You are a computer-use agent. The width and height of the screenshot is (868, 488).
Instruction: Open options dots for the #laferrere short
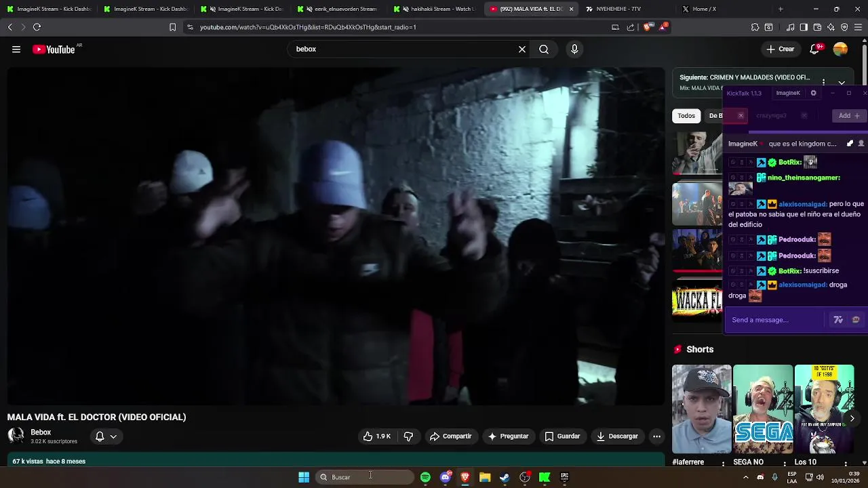tap(724, 463)
